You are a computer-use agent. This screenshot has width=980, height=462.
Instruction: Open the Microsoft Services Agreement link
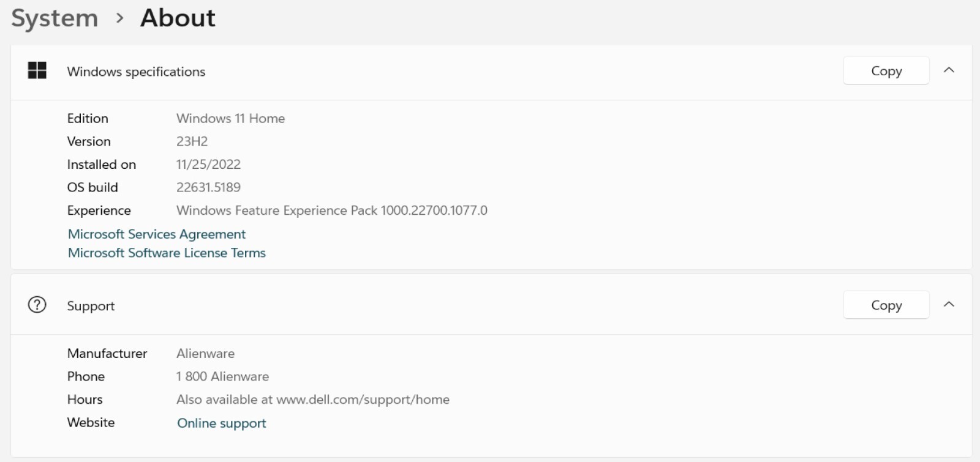[157, 234]
